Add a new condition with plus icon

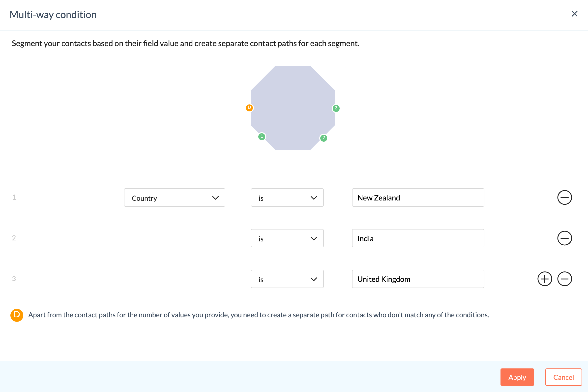point(545,279)
